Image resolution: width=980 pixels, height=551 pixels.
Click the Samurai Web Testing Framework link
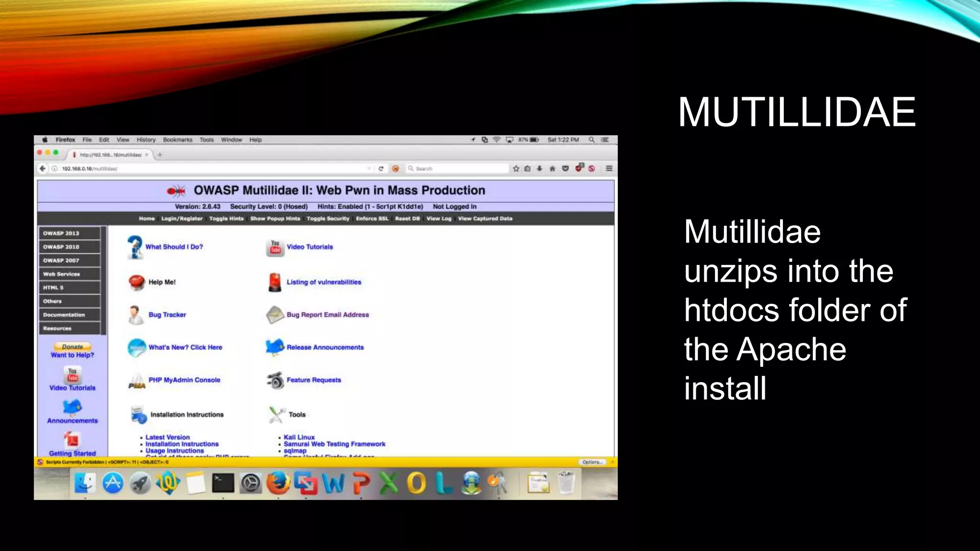pyautogui.click(x=334, y=444)
